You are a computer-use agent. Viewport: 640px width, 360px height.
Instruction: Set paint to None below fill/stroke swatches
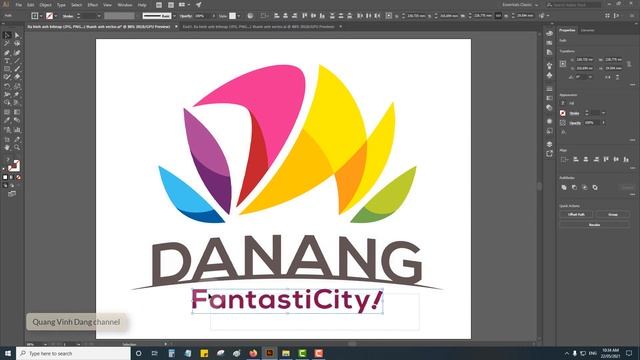point(18,178)
